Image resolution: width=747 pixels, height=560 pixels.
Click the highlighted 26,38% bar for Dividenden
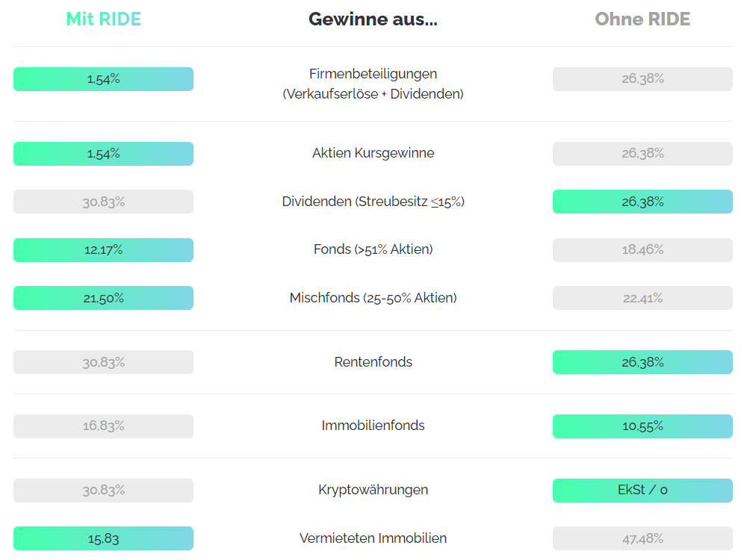click(x=642, y=202)
